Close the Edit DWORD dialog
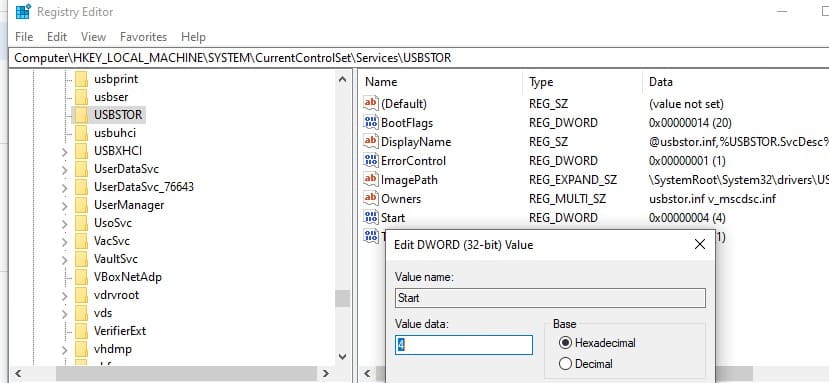This screenshot has width=829, height=383. [700, 244]
